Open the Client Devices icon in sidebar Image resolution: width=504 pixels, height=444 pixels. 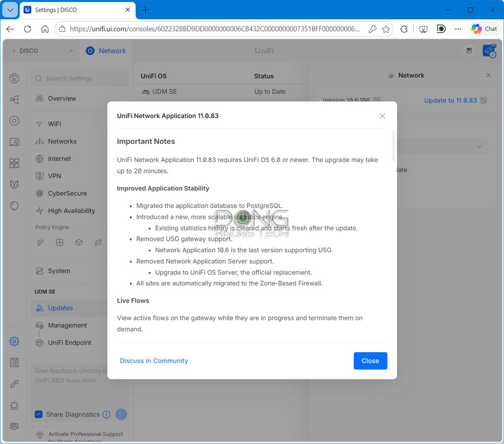14,142
